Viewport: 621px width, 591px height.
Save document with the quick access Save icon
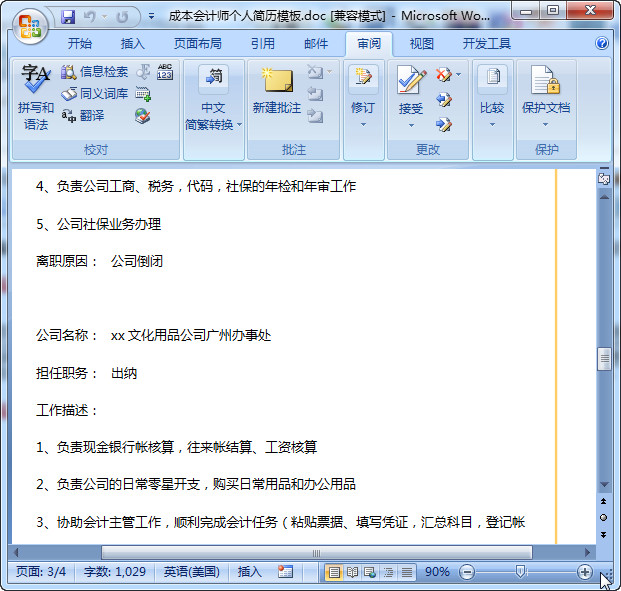coord(68,17)
